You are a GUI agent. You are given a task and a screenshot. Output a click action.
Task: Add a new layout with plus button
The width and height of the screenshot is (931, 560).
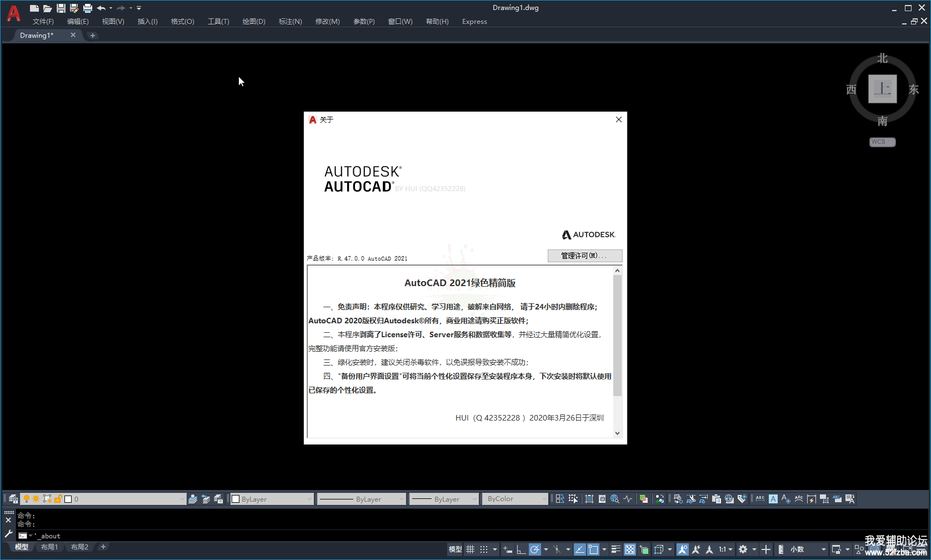(x=103, y=547)
